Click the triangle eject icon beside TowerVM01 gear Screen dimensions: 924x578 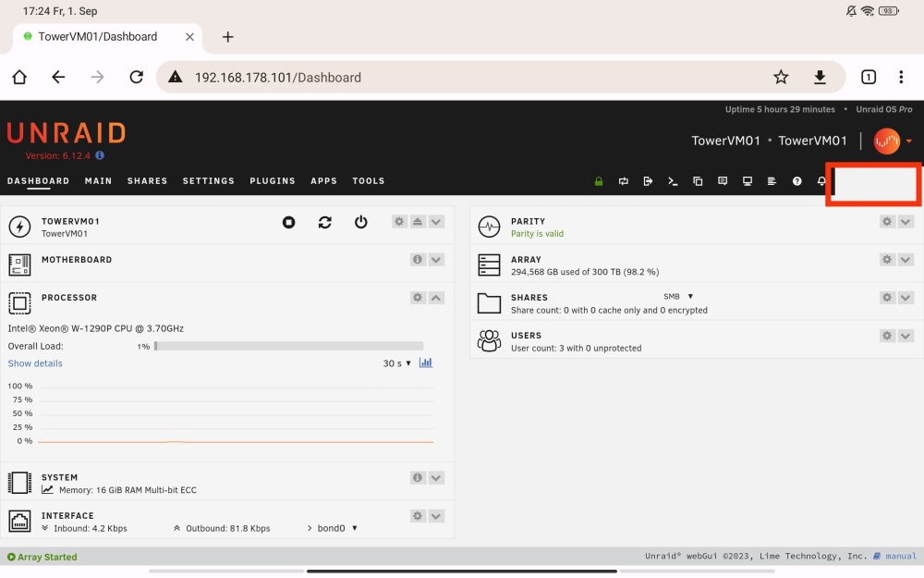point(418,222)
